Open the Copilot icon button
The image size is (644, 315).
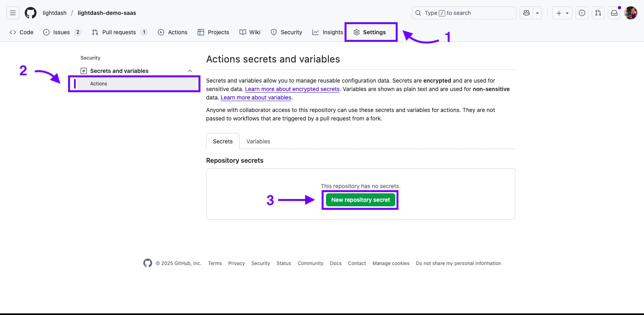(x=526, y=13)
